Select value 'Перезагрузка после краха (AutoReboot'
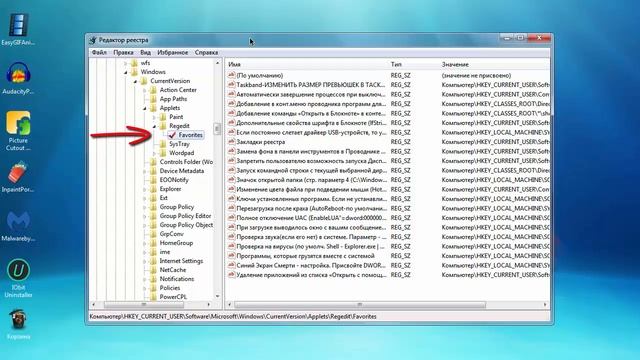The width and height of the screenshot is (640, 360). 311,208
